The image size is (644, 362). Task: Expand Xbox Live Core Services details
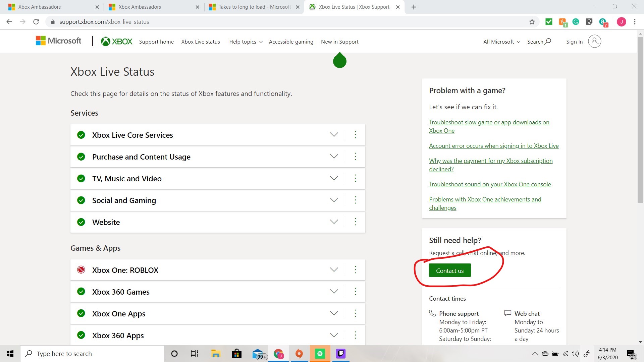click(x=334, y=135)
